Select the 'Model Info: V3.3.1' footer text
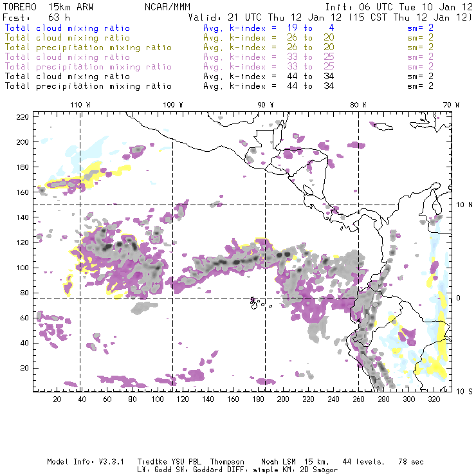Viewport: 476px width, 476px height. 86,462
